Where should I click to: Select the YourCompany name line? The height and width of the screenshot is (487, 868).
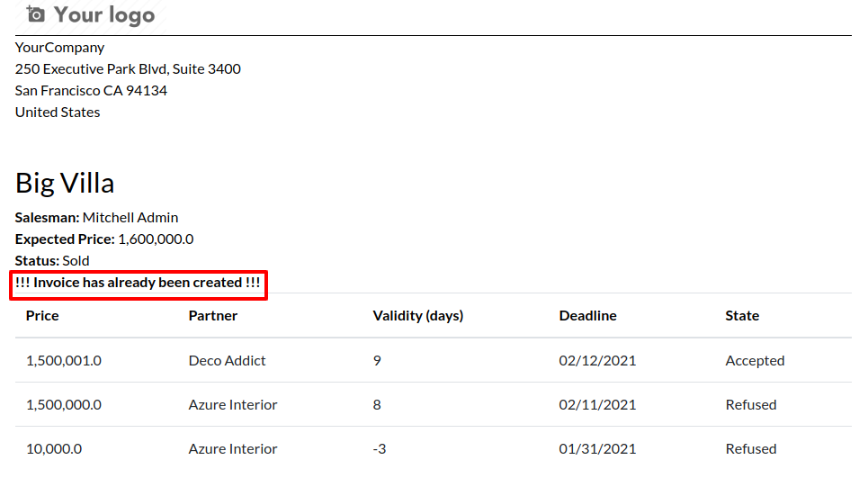pos(59,47)
